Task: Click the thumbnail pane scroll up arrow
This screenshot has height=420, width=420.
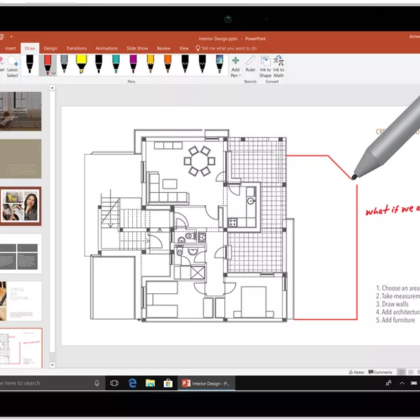Action: pos(52,88)
